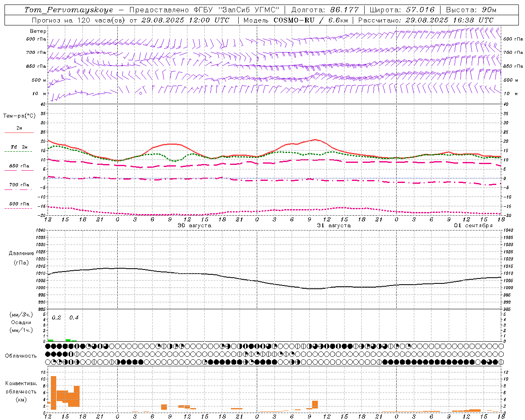Viewport: 525px width, 420px height.
Task: Click the (мм/1ч.) precipitation unit label
Action: point(21,330)
